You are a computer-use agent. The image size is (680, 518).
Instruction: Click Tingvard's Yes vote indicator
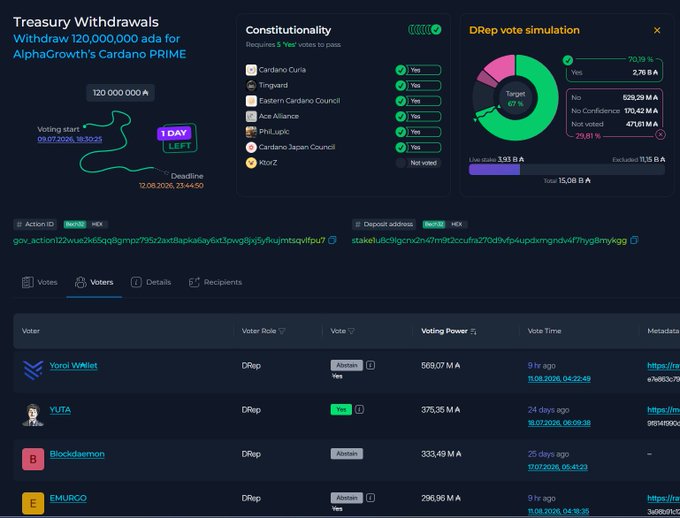click(x=418, y=85)
